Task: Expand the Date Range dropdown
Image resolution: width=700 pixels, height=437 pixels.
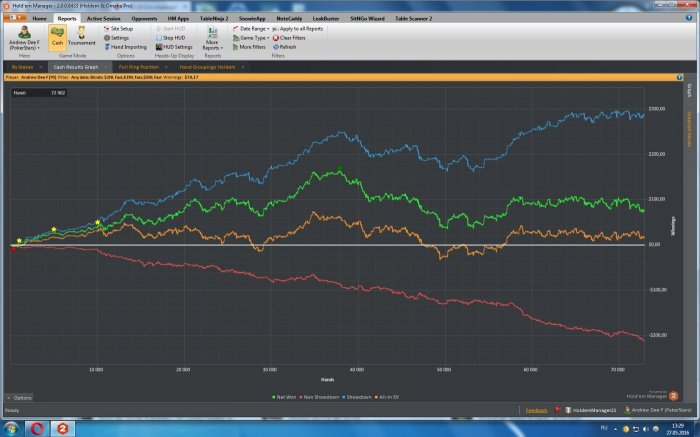Action: coord(250,29)
